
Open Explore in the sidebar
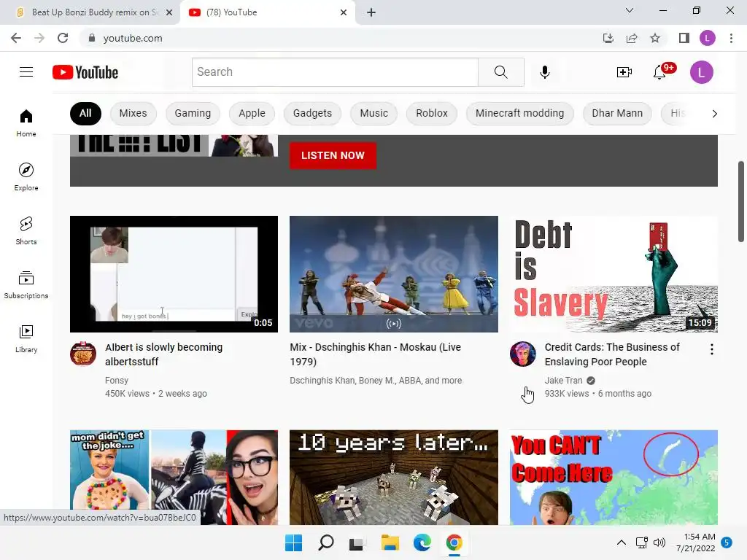pos(26,177)
